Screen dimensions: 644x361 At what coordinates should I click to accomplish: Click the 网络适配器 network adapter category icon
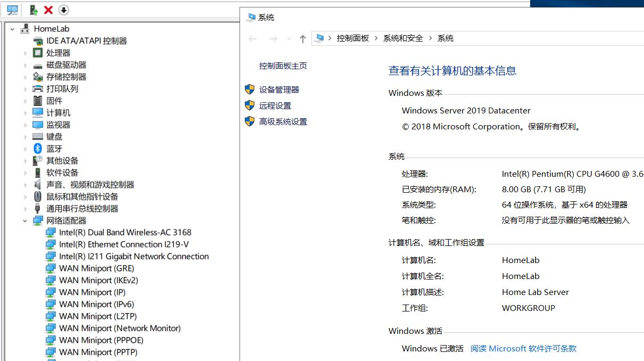pos(38,220)
